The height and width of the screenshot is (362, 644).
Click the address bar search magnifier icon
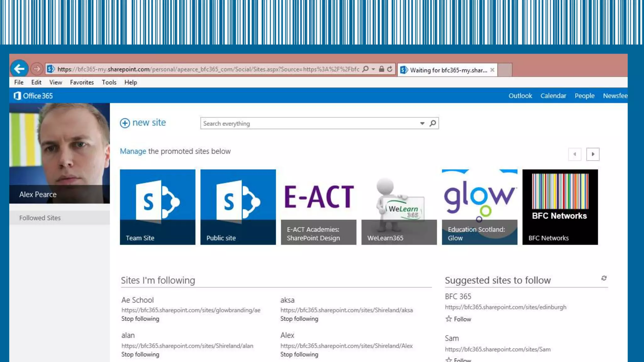click(365, 69)
